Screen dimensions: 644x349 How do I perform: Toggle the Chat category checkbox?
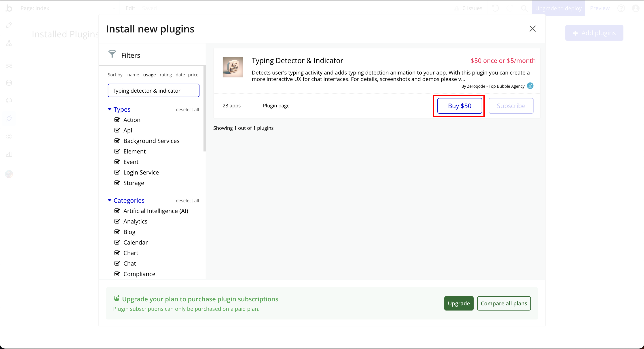117,263
